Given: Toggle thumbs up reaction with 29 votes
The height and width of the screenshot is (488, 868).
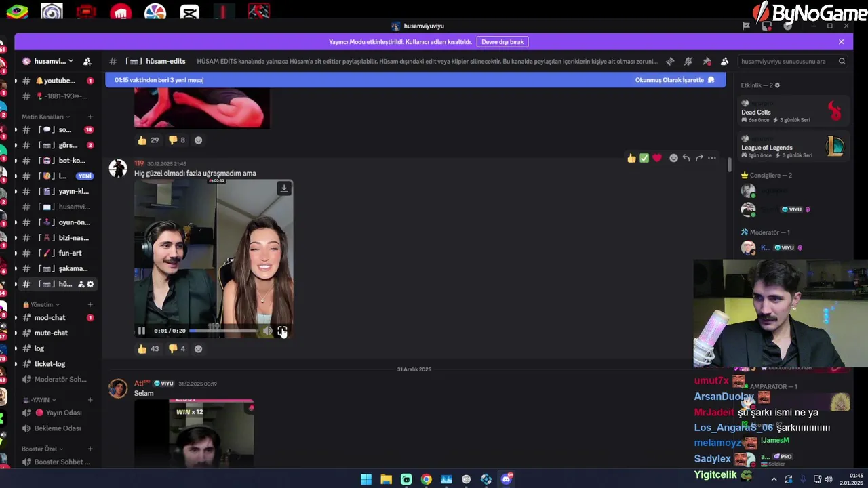Looking at the screenshot, I should (x=148, y=140).
